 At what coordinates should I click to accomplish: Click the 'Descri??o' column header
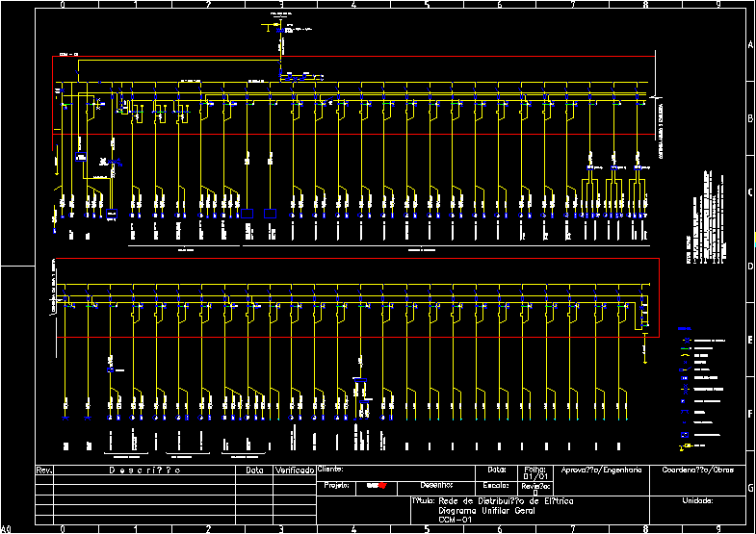144,470
